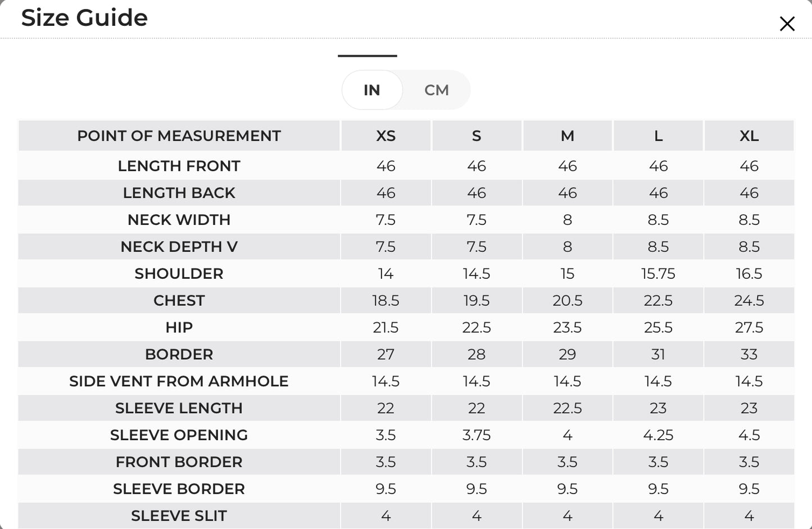Click the Shoulder value 15.75
Viewport: 812px width, 529px height.
point(658,274)
